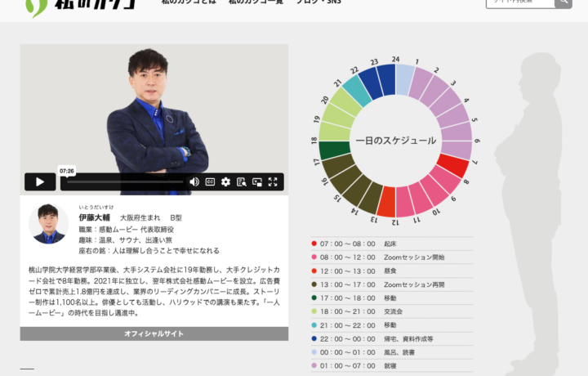Focus the site search input field
588x376 pixels.
pos(519,2)
